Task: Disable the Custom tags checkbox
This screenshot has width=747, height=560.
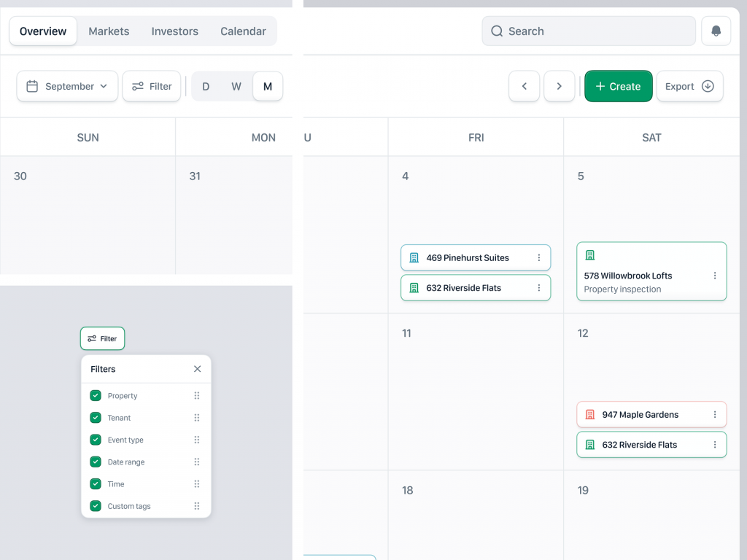Action: [96, 506]
